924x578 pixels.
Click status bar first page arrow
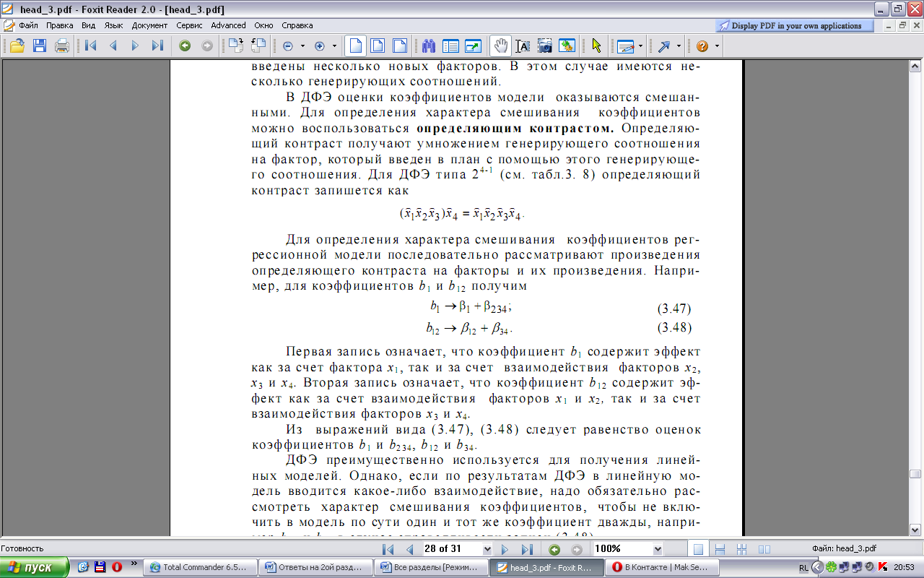click(388, 549)
